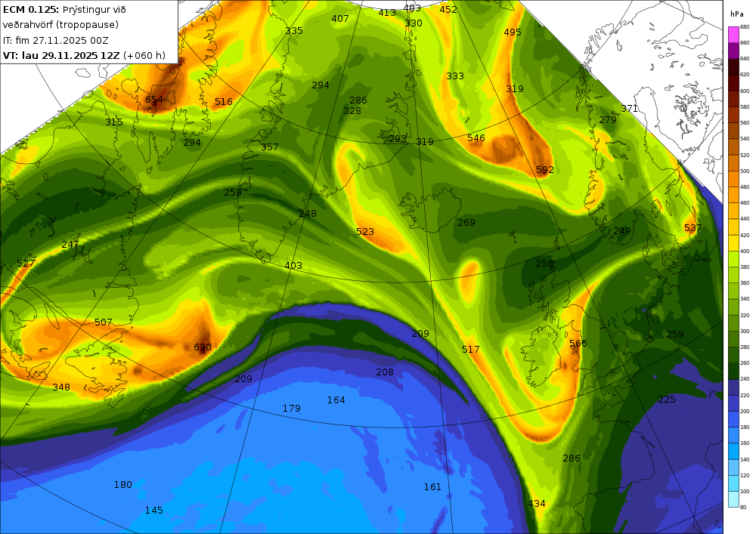
Task: Click the magenta legend swatch between 680 and 660
Action: [733, 35]
